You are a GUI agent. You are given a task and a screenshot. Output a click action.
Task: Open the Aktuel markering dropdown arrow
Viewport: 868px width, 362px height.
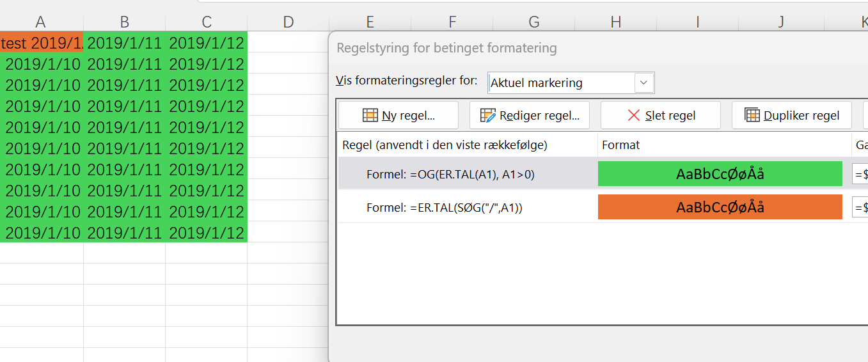[643, 83]
